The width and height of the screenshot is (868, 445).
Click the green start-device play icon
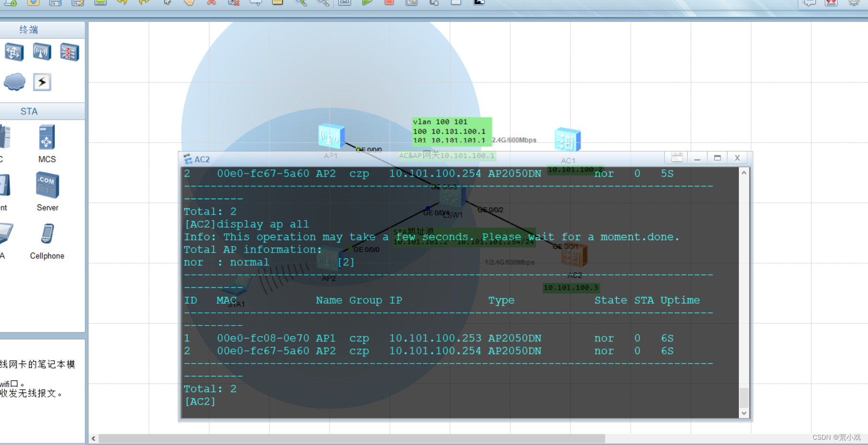pos(367,2)
